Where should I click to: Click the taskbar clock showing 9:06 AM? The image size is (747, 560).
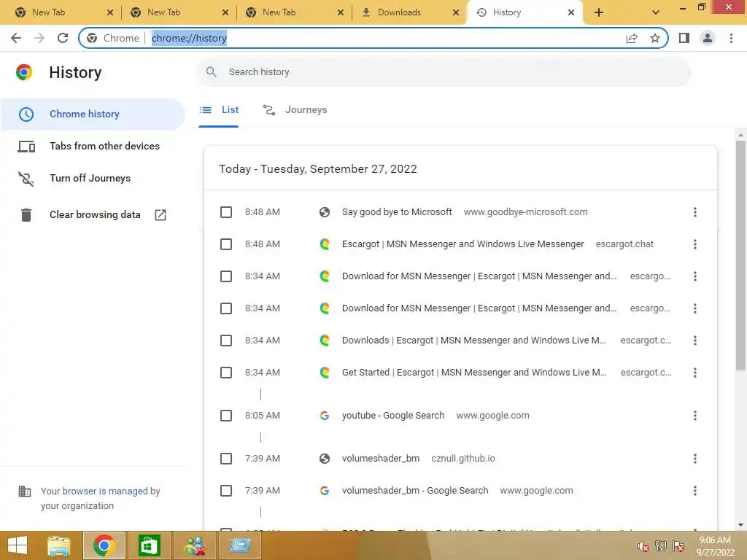click(x=715, y=545)
